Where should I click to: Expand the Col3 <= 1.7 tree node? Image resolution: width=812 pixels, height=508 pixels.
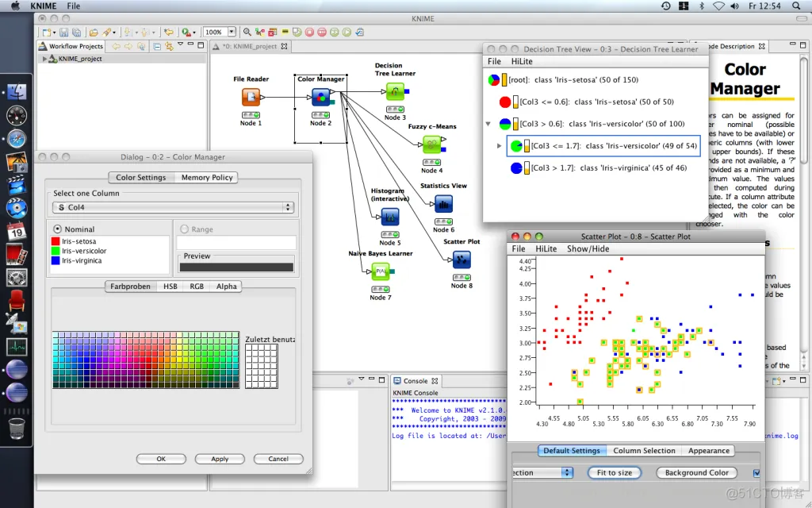(x=499, y=146)
